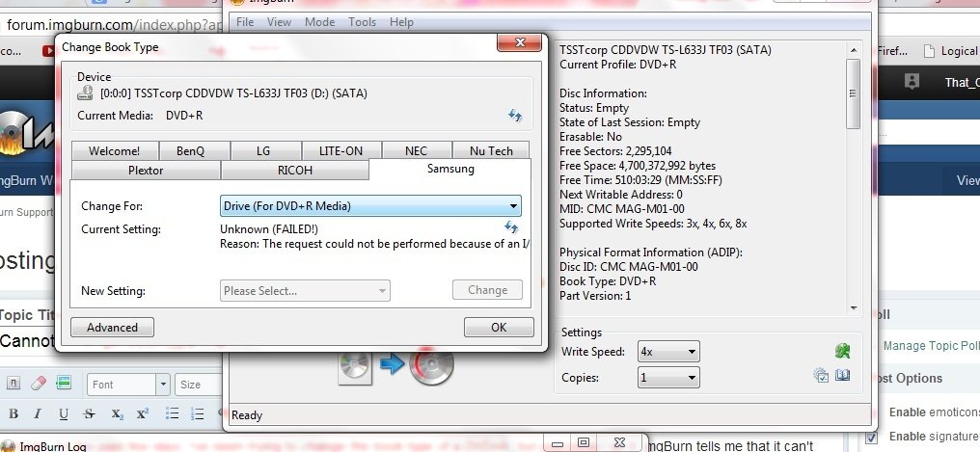
Task: Click 'Supported Write Speeds: 3x, 4x, 6x, 8x'
Action: pos(653,224)
